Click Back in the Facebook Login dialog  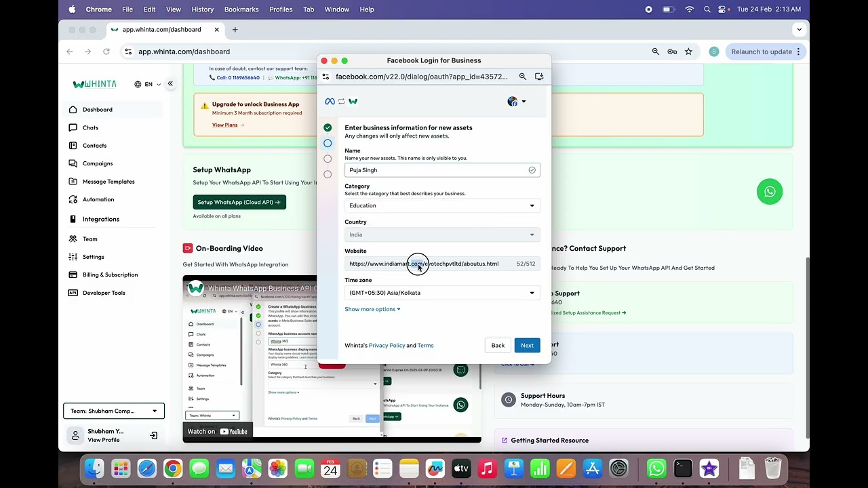(498, 346)
